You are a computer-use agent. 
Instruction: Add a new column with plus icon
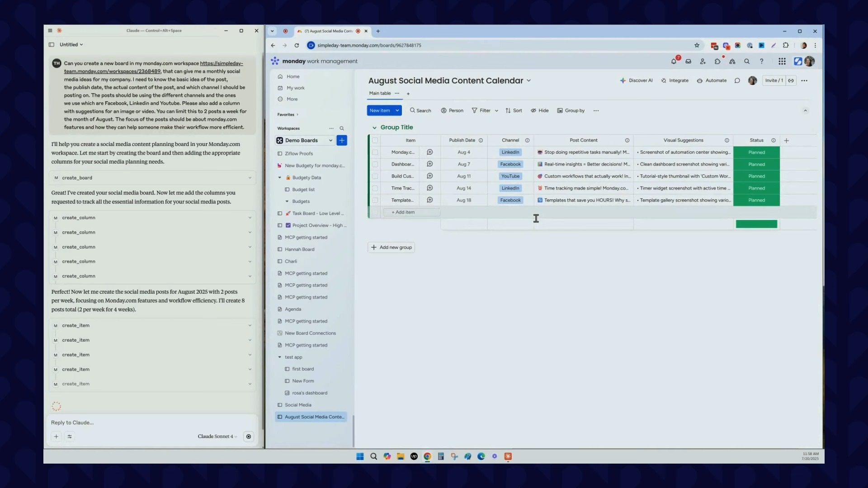pyautogui.click(x=786, y=141)
